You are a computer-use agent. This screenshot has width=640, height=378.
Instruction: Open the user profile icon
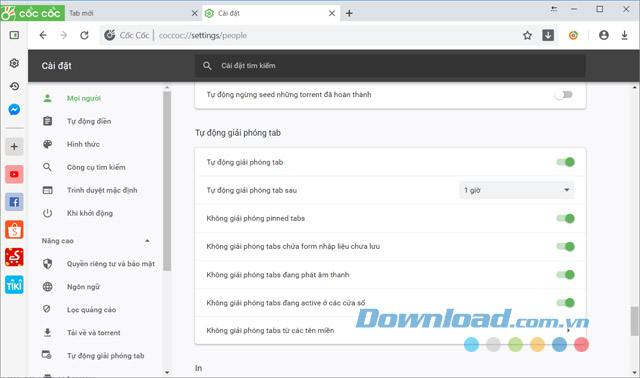pos(604,36)
